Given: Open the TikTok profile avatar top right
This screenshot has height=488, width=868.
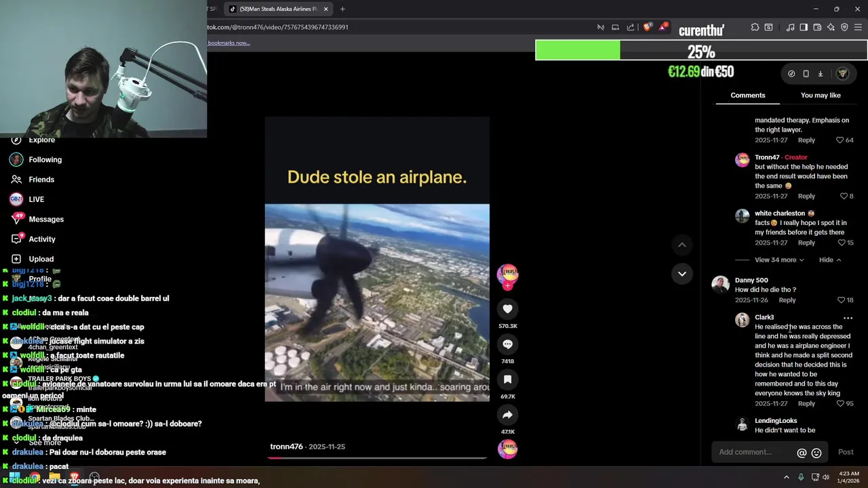Looking at the screenshot, I should (x=843, y=74).
